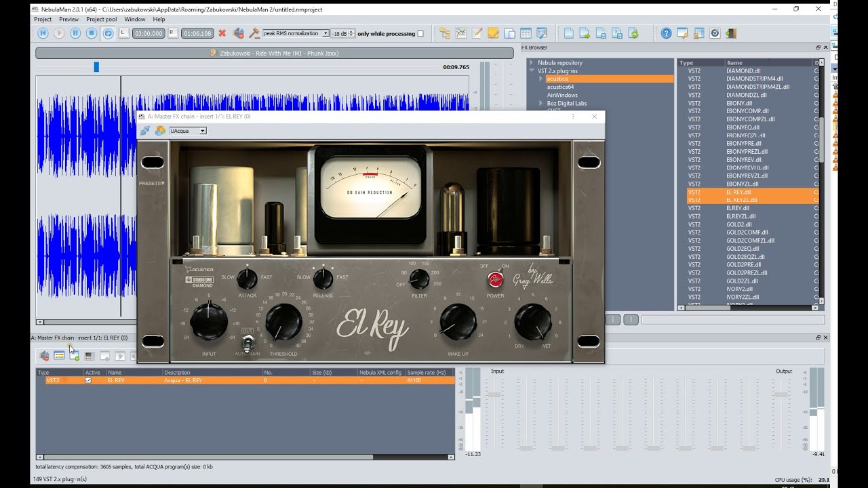The height and width of the screenshot is (488, 868).
Task: Select EBONYCOMP.dll in plugin list
Action: pos(747,111)
